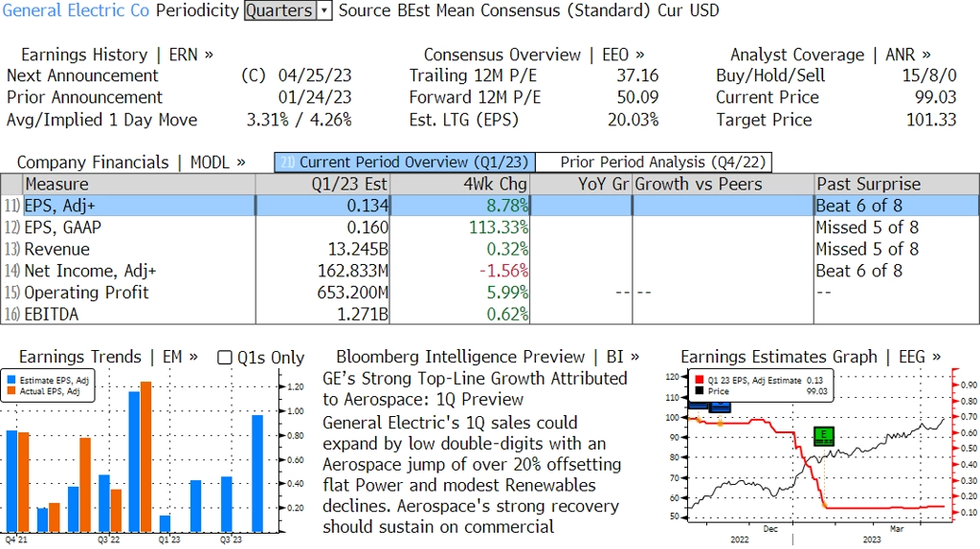Open Earnings Estimates Graph | EEG » section
Image resolution: width=980 pixels, height=549 pixels.
click(x=811, y=358)
